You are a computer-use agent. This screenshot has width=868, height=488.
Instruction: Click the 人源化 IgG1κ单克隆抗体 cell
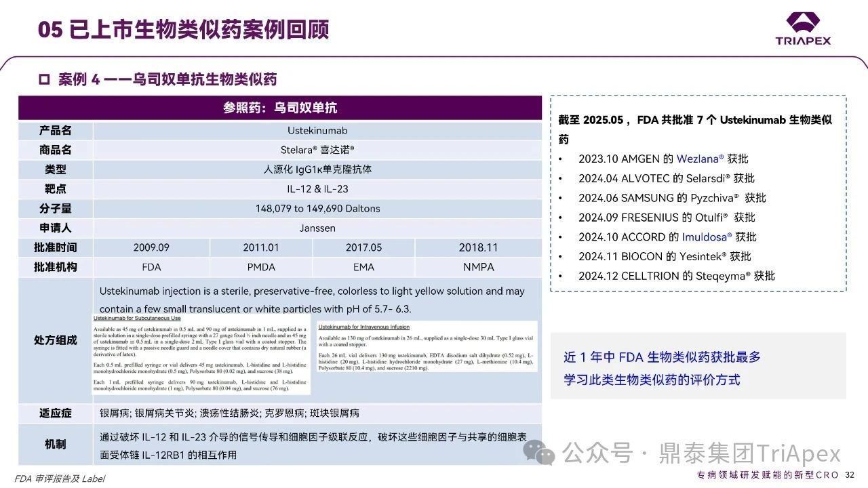[317, 169]
